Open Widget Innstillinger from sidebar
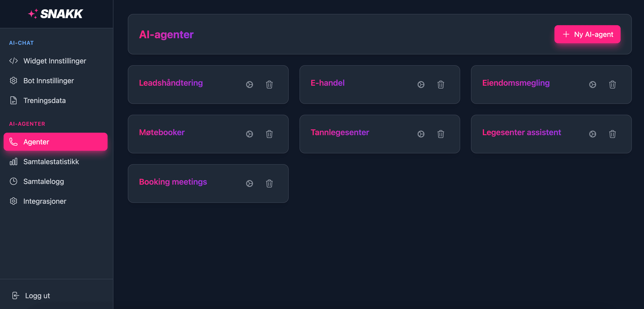The image size is (644, 309). point(55,61)
